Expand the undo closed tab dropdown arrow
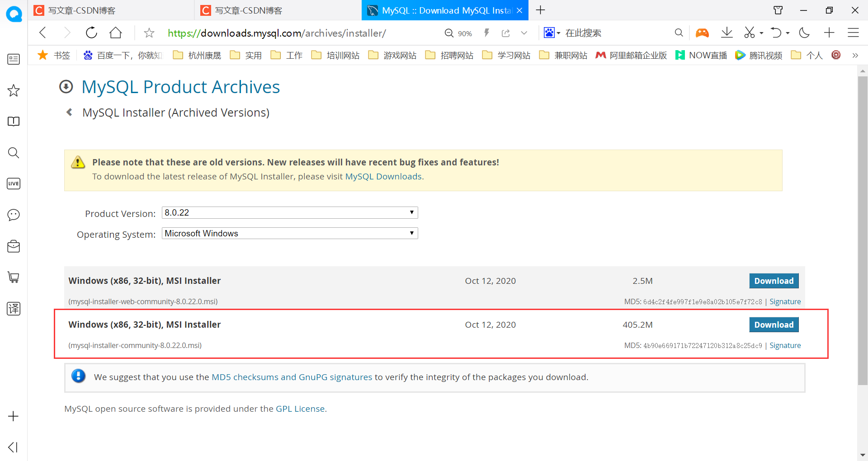The height and width of the screenshot is (461, 868). [x=788, y=33]
